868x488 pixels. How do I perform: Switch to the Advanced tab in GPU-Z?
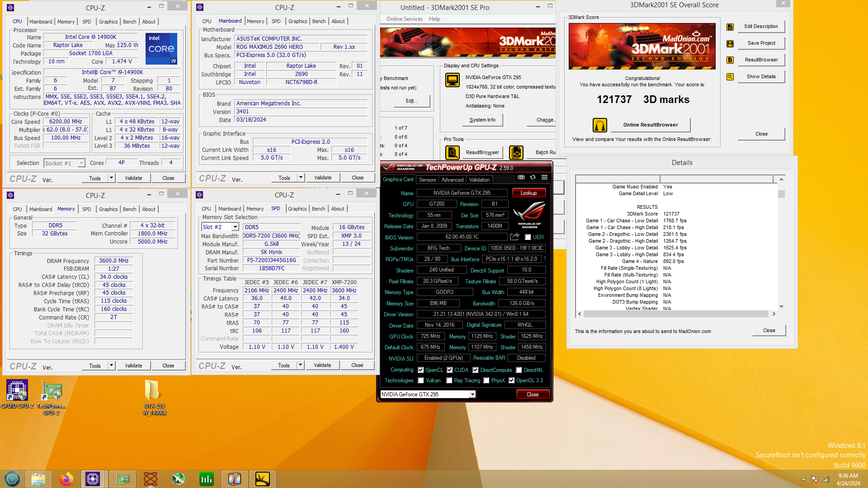tap(453, 180)
